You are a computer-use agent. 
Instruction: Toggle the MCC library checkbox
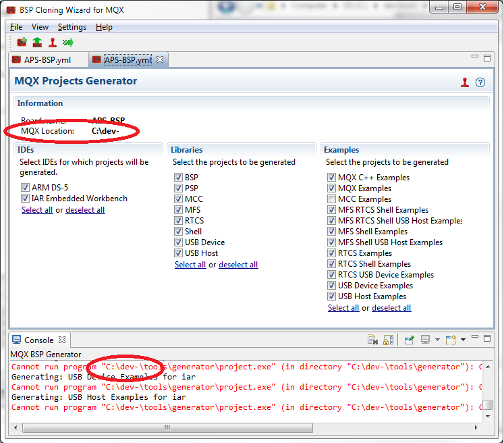pos(178,199)
